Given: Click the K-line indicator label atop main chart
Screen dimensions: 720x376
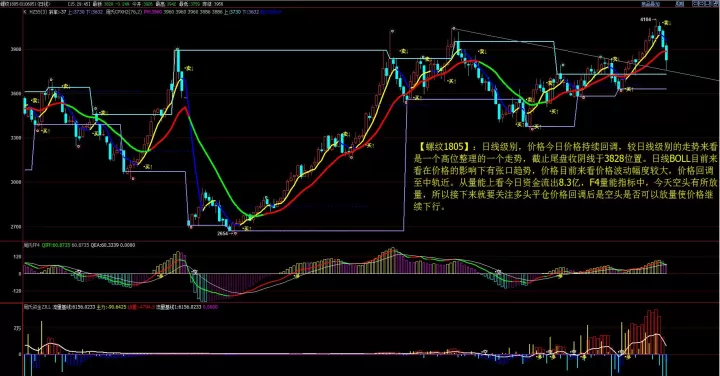Looking at the screenshot, I should coord(35,12).
